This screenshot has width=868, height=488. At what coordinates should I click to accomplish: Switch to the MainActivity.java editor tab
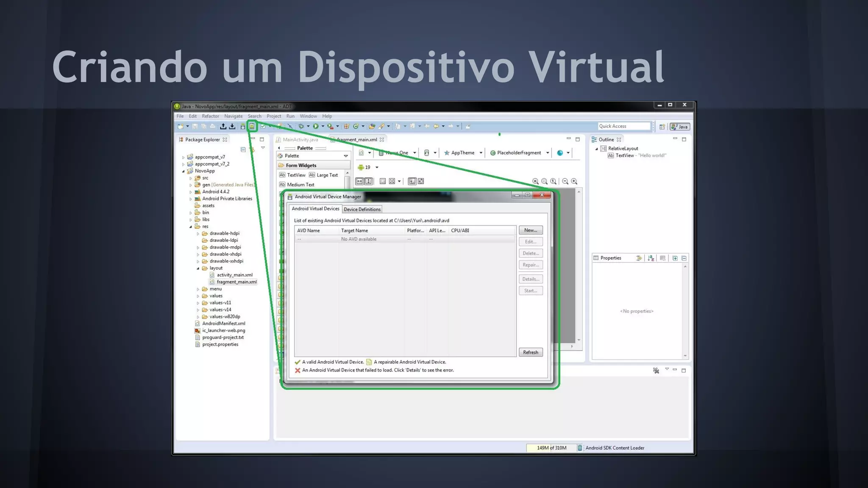[300, 139]
